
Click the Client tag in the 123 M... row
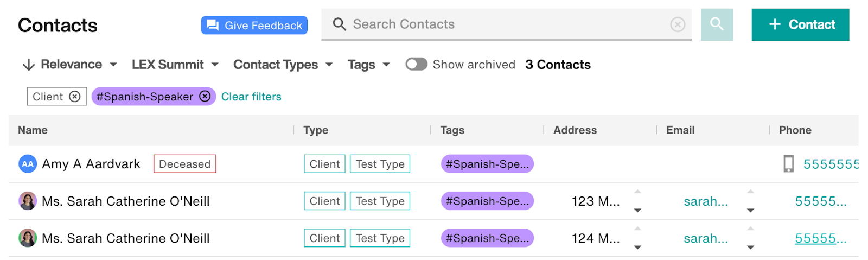pyautogui.click(x=324, y=201)
